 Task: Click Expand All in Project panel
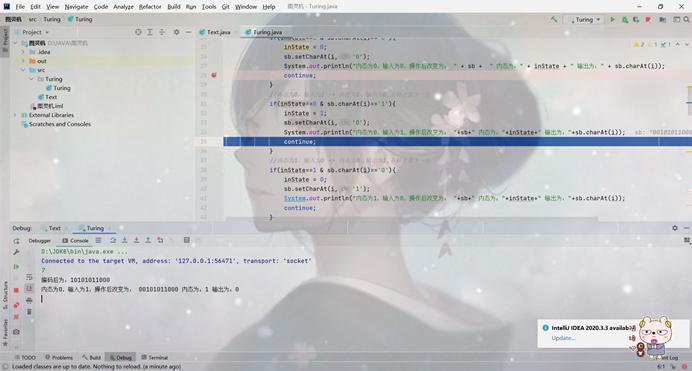tap(150, 32)
